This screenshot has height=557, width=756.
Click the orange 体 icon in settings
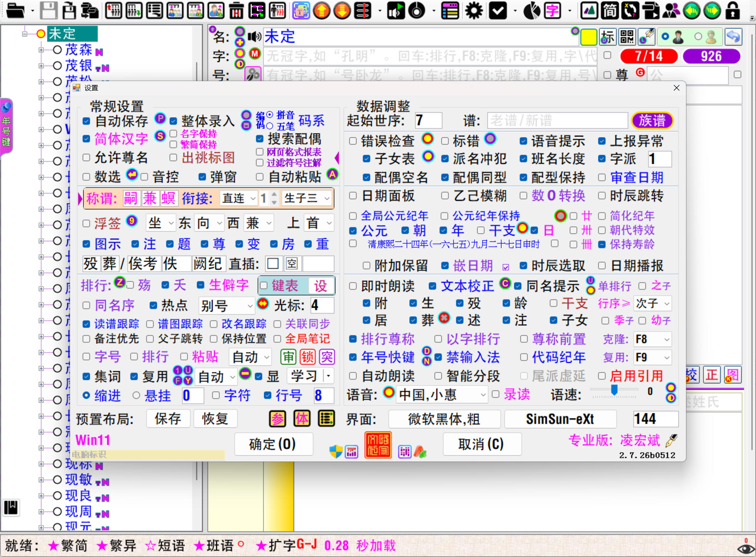[302, 419]
